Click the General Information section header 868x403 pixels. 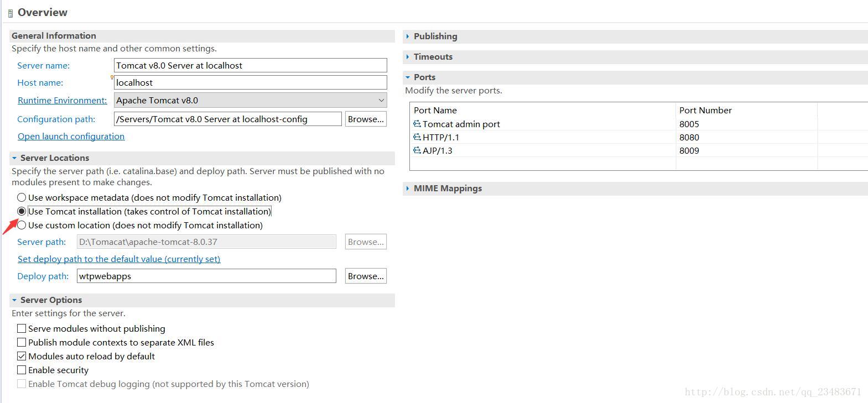click(54, 35)
